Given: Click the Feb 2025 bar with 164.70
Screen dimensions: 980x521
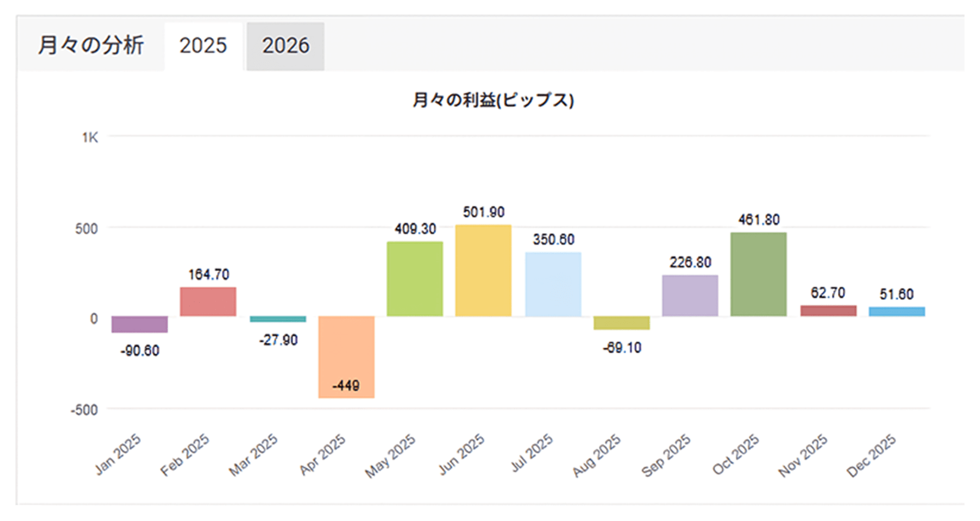Looking at the screenshot, I should 207,300.
